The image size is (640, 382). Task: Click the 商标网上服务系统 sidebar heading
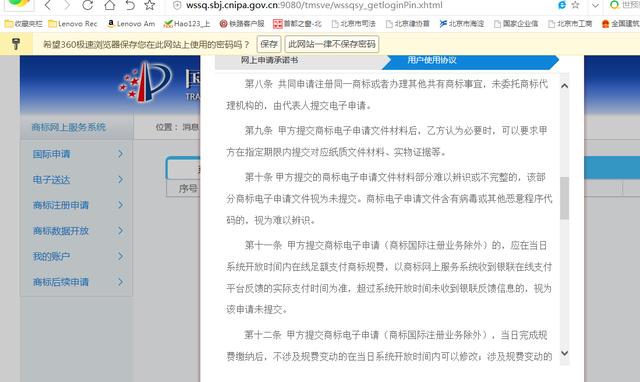(69, 127)
